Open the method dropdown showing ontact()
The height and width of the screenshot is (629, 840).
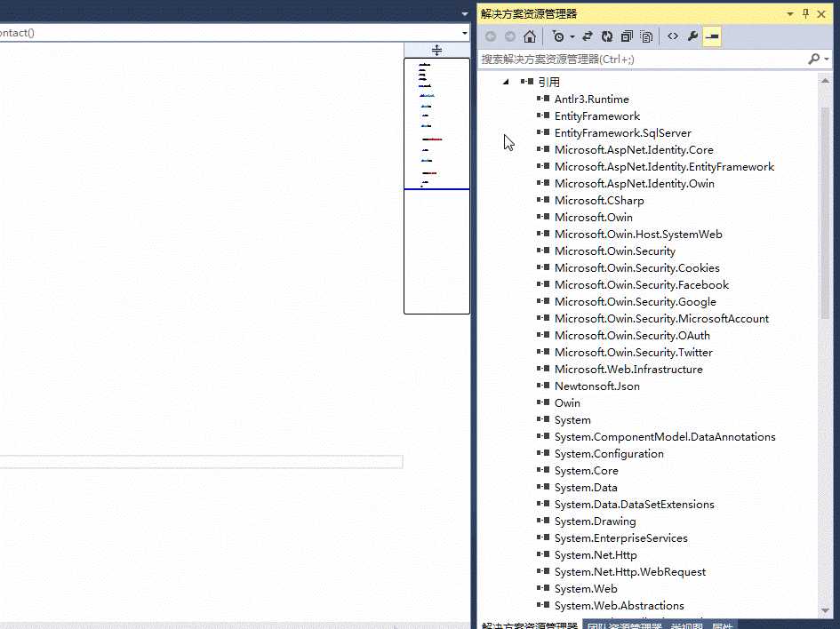pyautogui.click(x=465, y=33)
